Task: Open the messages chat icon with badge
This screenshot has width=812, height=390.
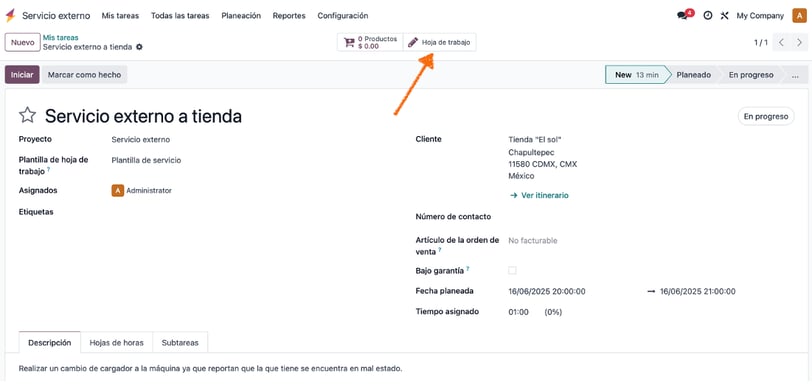Action: 685,15
